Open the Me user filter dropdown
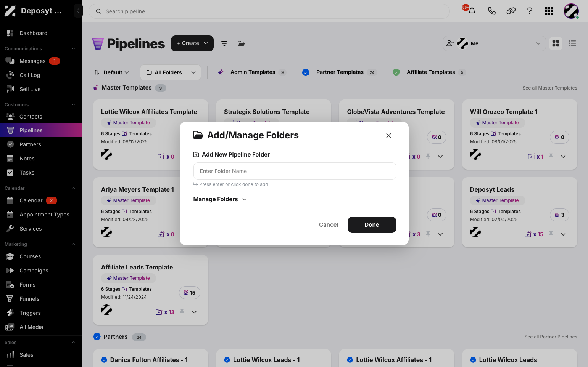The width and height of the screenshot is (588, 367). point(495,43)
